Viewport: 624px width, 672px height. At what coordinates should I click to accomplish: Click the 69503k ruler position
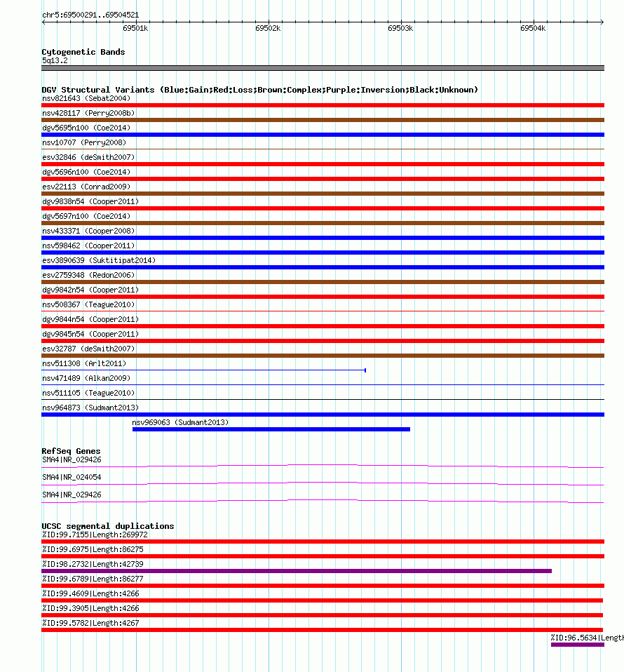click(x=400, y=28)
